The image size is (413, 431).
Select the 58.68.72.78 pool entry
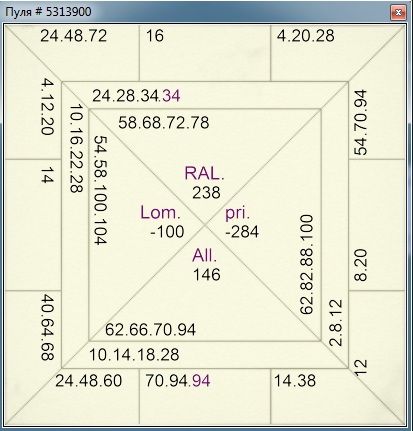point(164,123)
